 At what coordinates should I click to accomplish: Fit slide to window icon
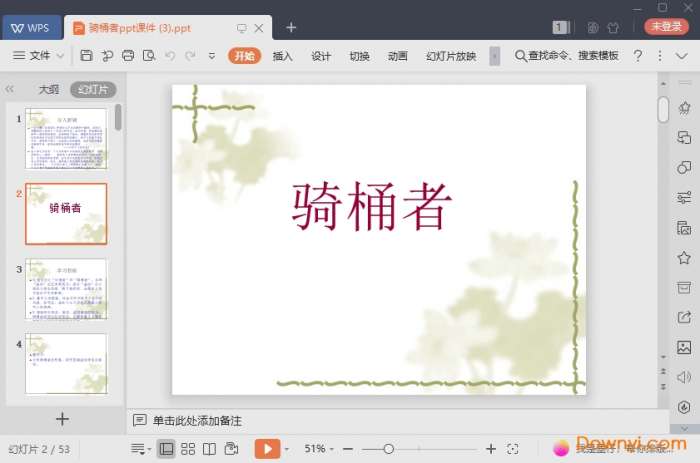[513, 449]
